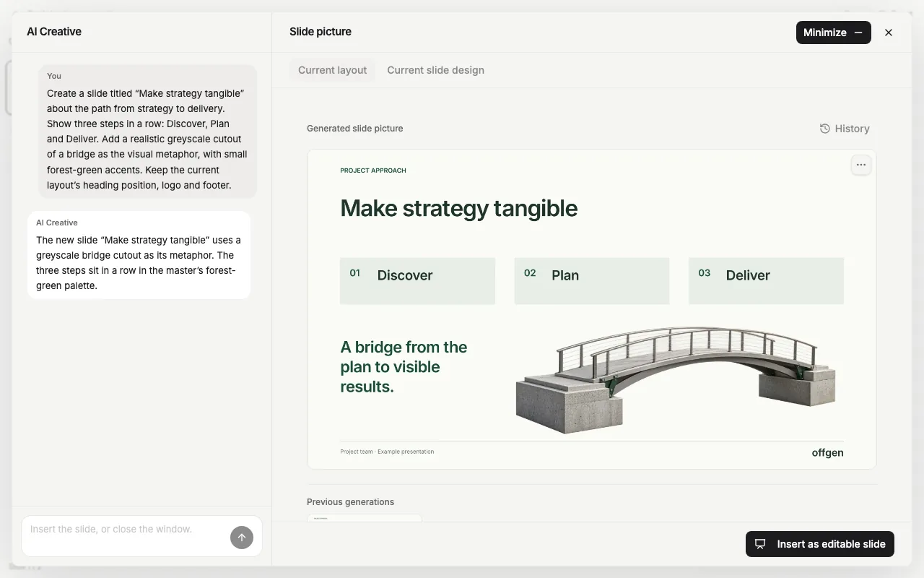Minimize the Slide picture window
Screen dimensions: 924x578
click(x=834, y=33)
